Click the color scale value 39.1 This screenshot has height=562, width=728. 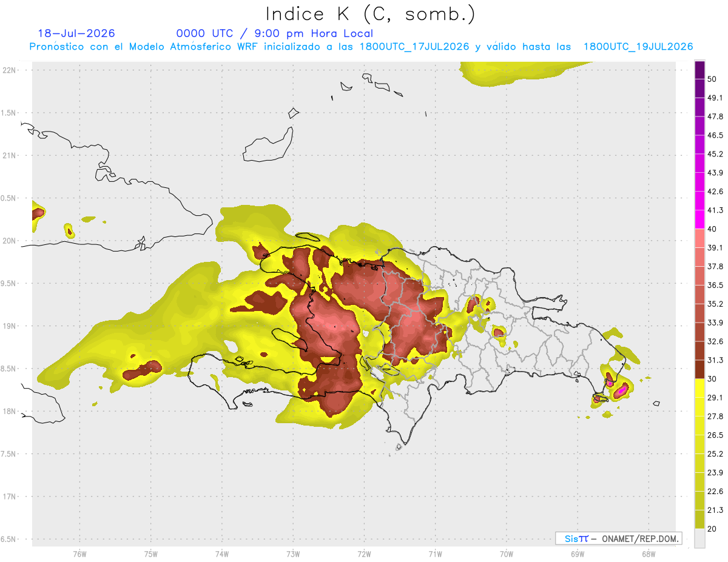click(x=715, y=248)
